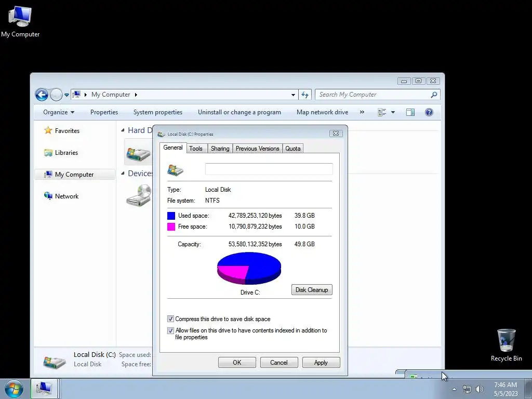Screen dimensions: 532x399
Task: Choose Uninstall or change a program
Action: [239, 112]
